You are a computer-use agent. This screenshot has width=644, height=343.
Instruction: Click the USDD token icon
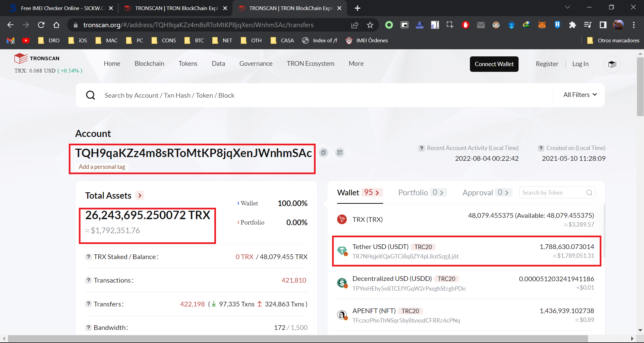[x=342, y=283]
